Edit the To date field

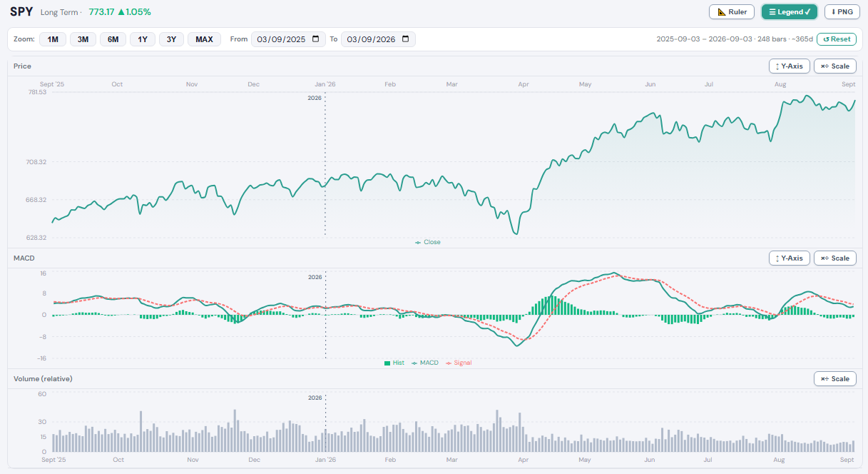click(378, 39)
